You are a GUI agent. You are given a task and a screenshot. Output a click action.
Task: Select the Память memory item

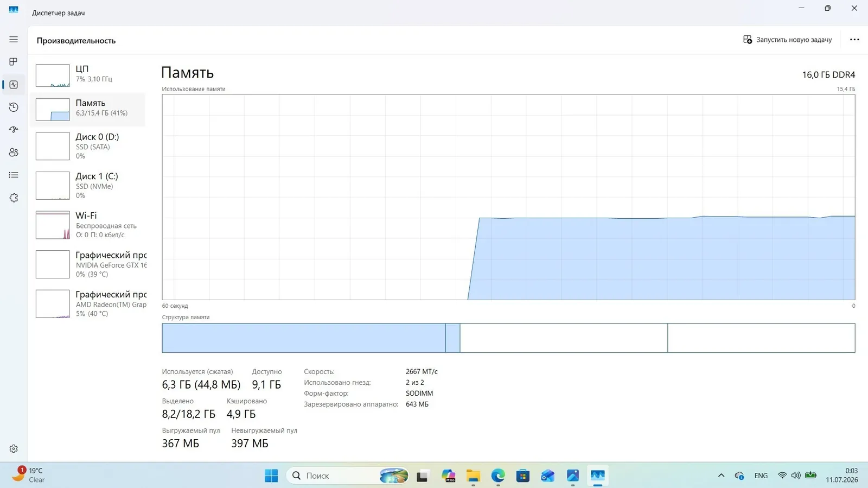88,109
